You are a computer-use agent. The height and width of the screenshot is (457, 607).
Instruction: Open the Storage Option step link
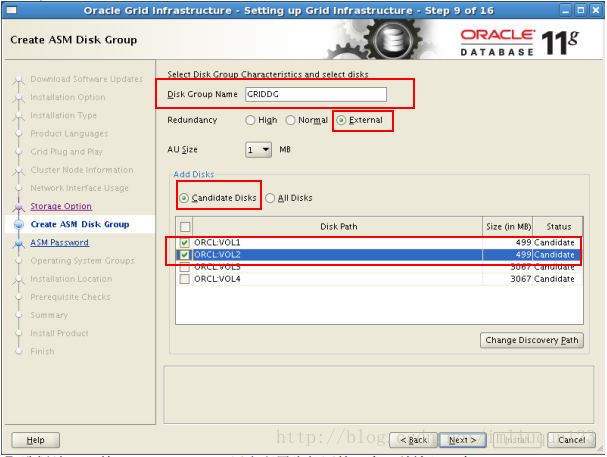[x=61, y=206]
